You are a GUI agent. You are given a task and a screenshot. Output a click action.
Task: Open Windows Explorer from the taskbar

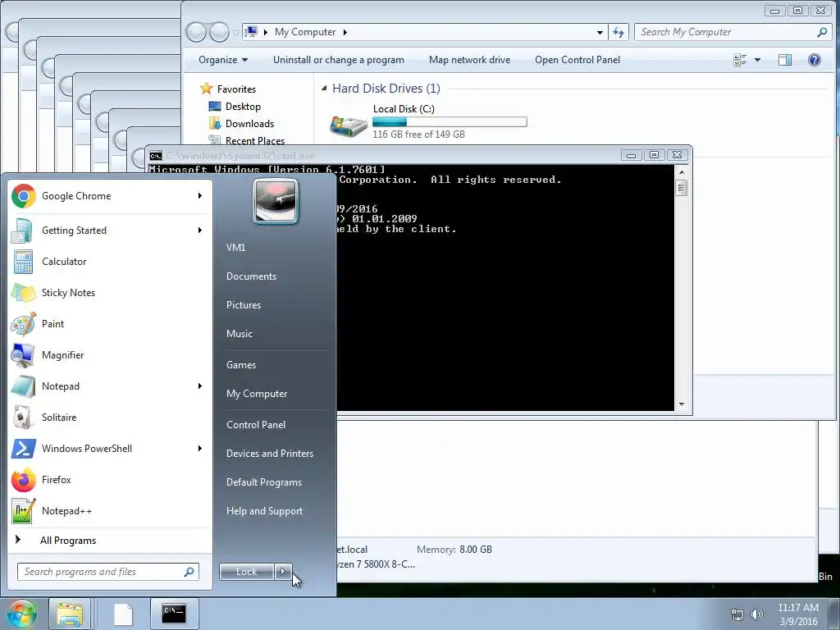[x=70, y=614]
